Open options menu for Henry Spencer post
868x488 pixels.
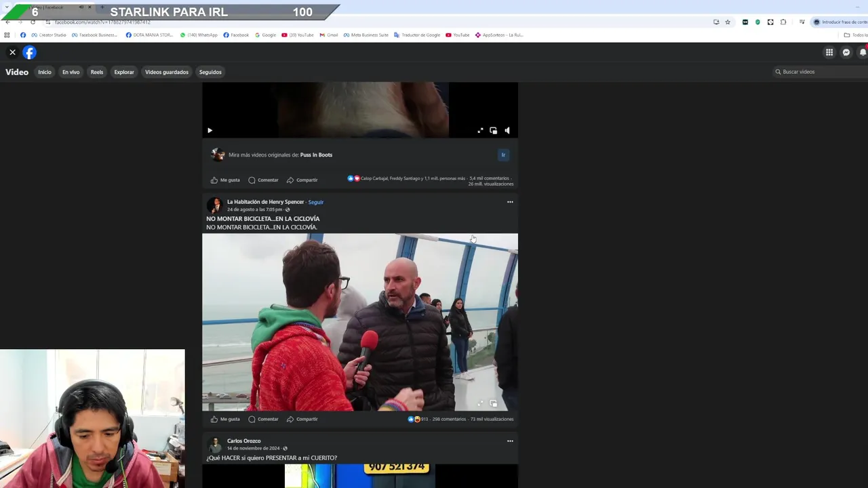click(x=510, y=202)
